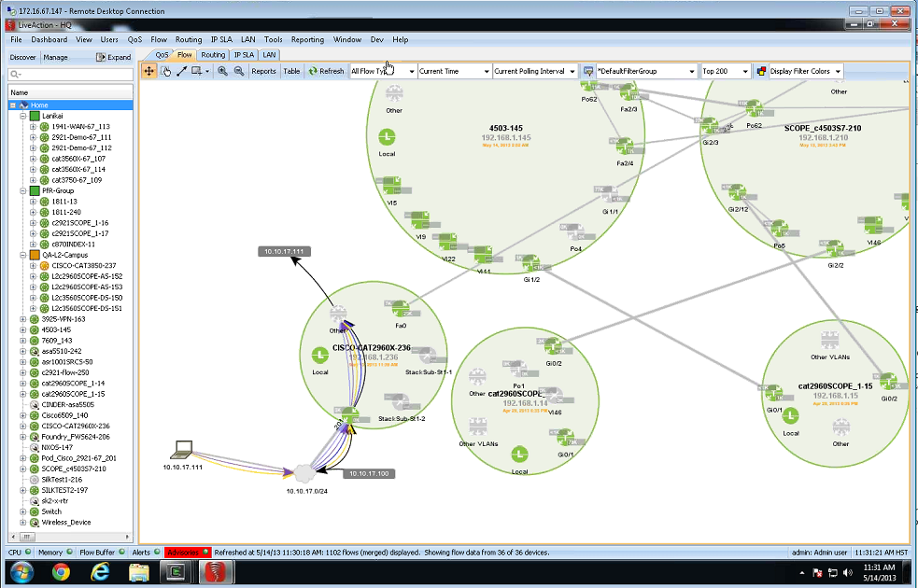The height and width of the screenshot is (588, 918).
Task: Open the Dashboard menu
Action: (x=49, y=40)
